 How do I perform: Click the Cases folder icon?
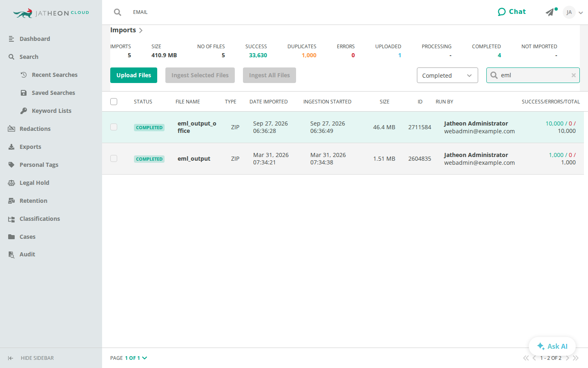(x=11, y=237)
